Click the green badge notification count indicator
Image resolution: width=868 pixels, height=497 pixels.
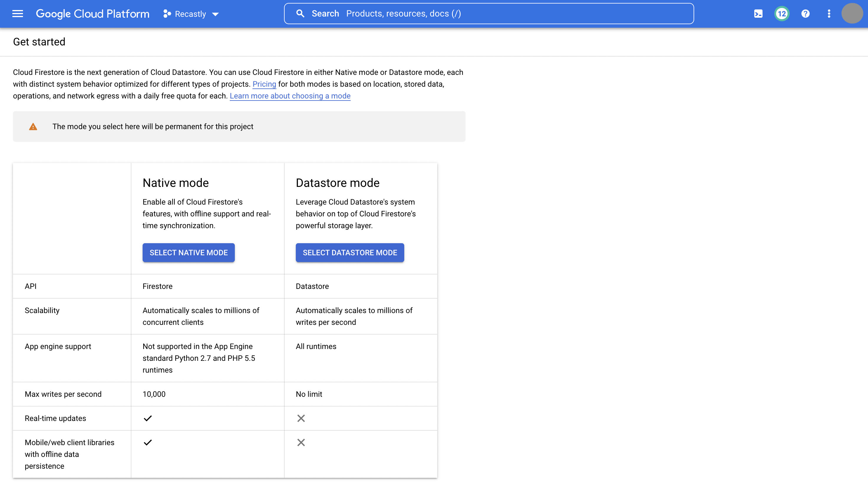[782, 14]
